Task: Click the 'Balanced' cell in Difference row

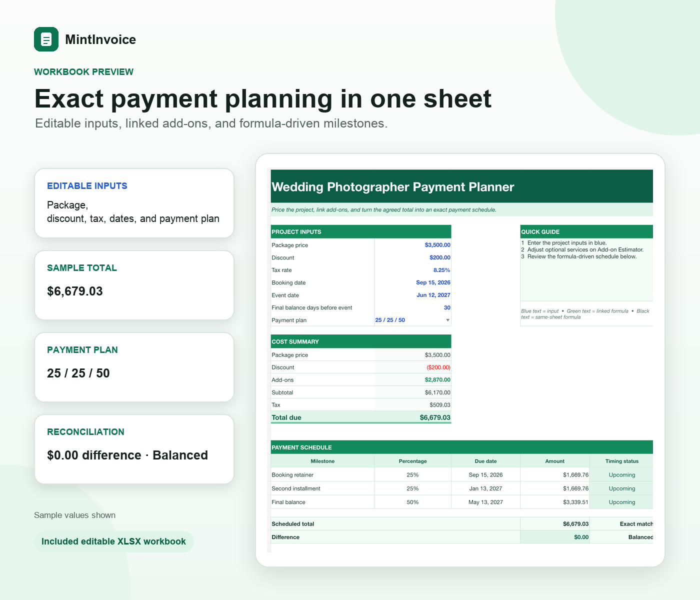Action: point(621,537)
